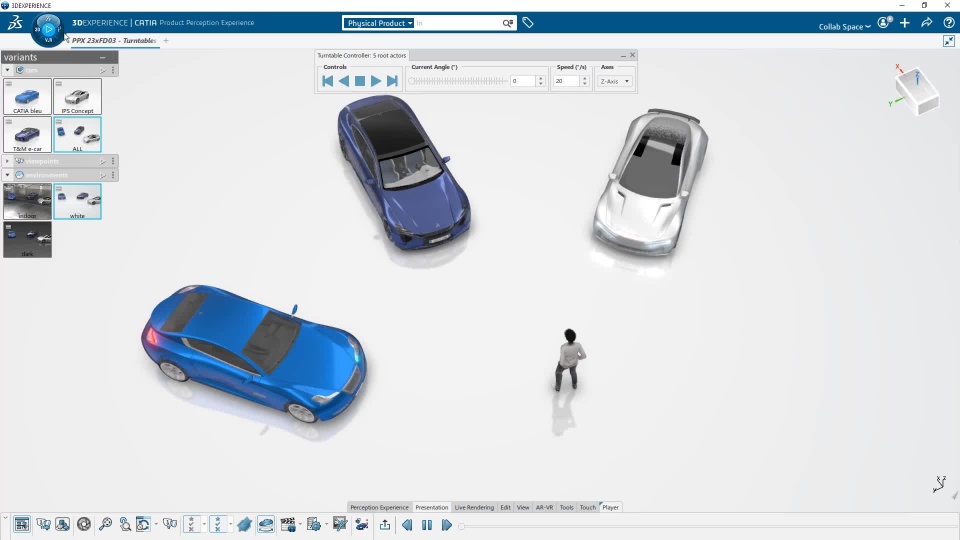Collapse the environments section

(7, 175)
